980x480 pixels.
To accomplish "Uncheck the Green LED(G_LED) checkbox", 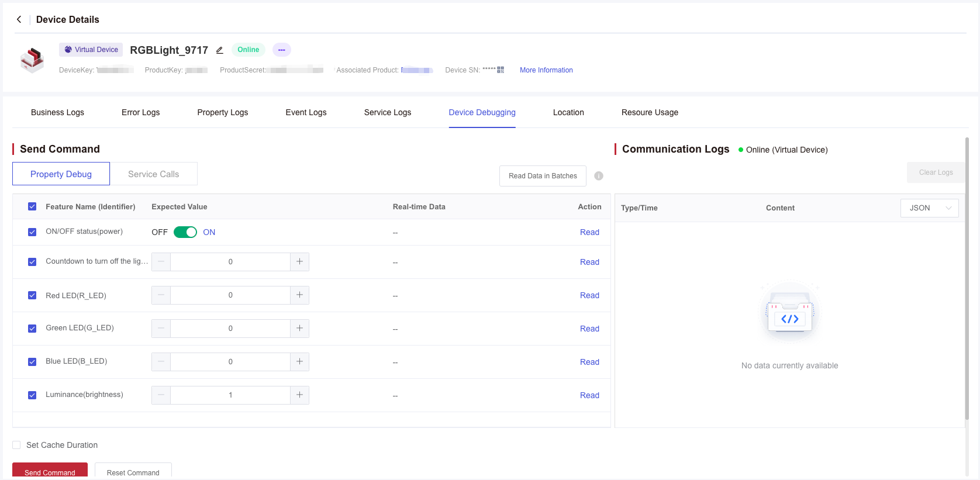I will [32, 329].
